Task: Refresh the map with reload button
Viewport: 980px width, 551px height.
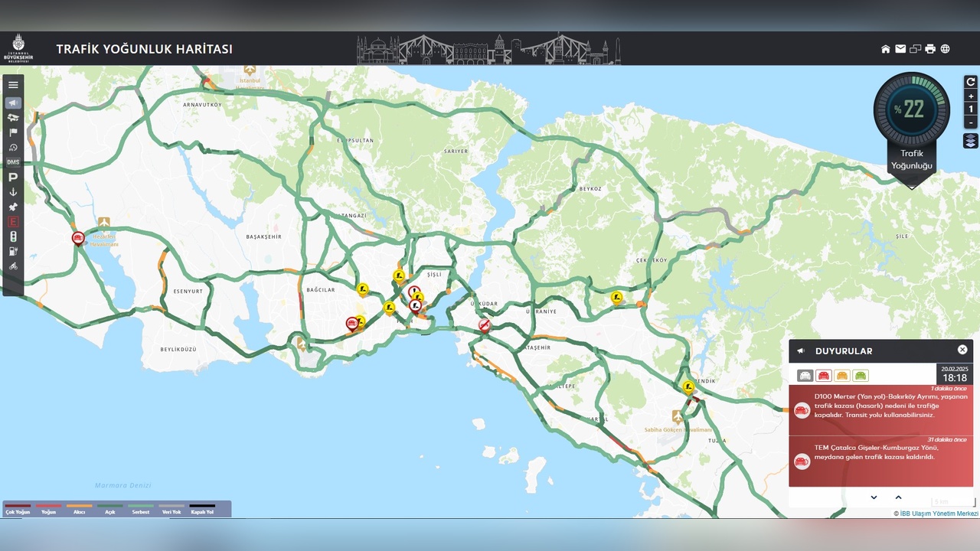Action: pyautogui.click(x=971, y=82)
